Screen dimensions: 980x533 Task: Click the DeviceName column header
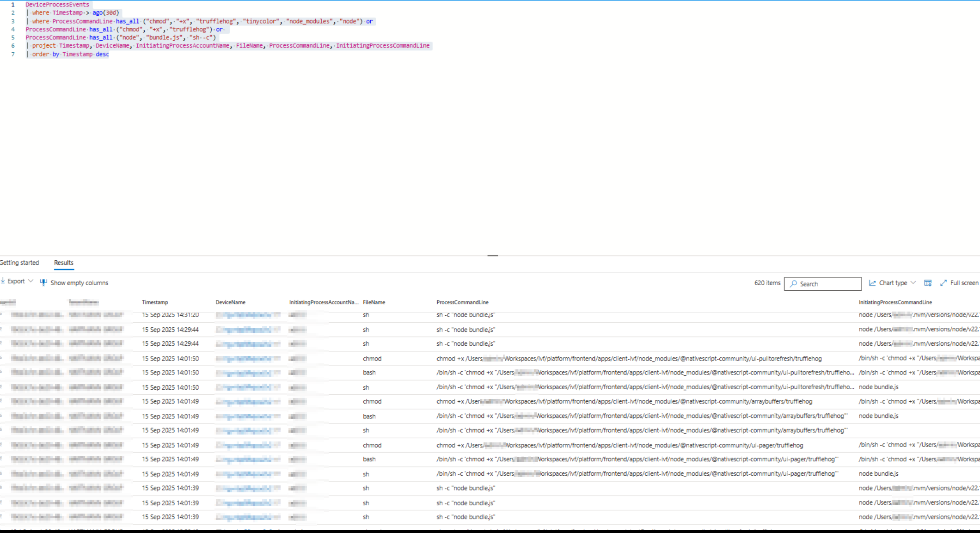[230, 302]
